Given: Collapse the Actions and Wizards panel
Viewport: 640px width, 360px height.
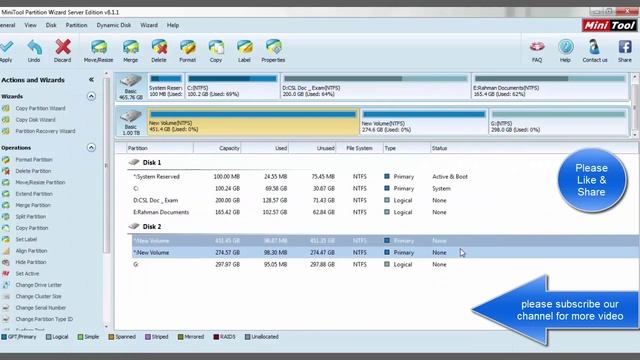Looking at the screenshot, I should tap(91, 80).
